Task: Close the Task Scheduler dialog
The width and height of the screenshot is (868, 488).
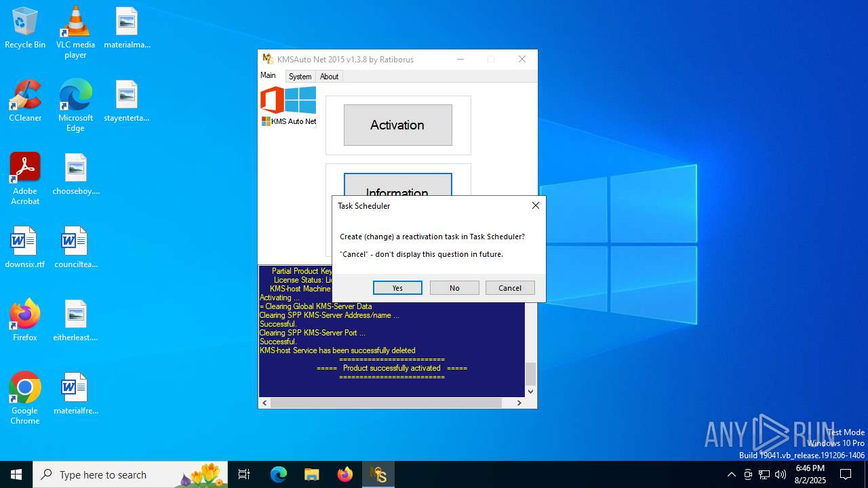Action: [535, 205]
